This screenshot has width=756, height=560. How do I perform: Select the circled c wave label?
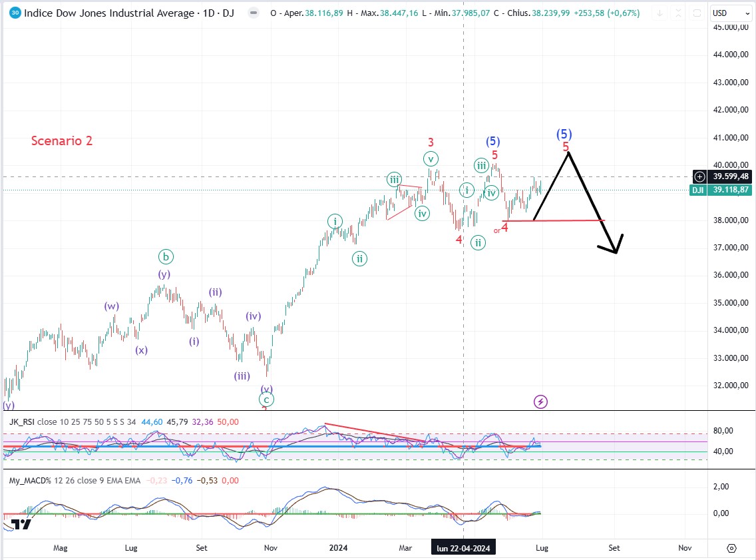266,400
